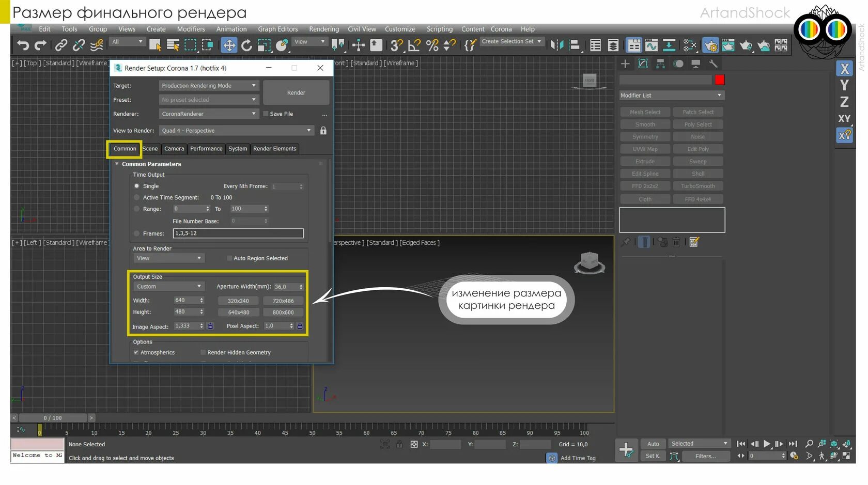Viewport: 868px width, 485px height.
Task: Open the Modifier List dropdown
Action: tap(672, 96)
